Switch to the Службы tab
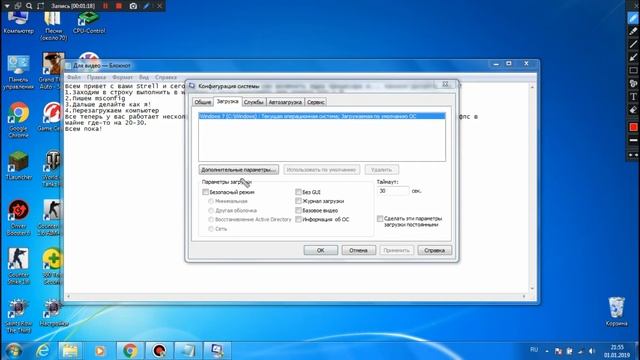This screenshot has width=640, height=360. [x=253, y=102]
